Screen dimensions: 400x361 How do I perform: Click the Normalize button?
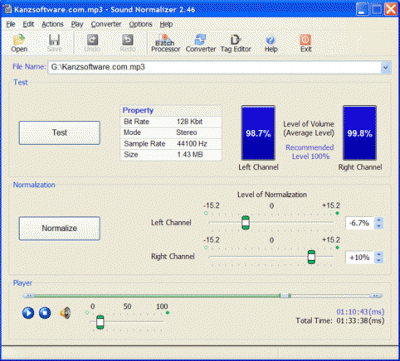point(59,228)
